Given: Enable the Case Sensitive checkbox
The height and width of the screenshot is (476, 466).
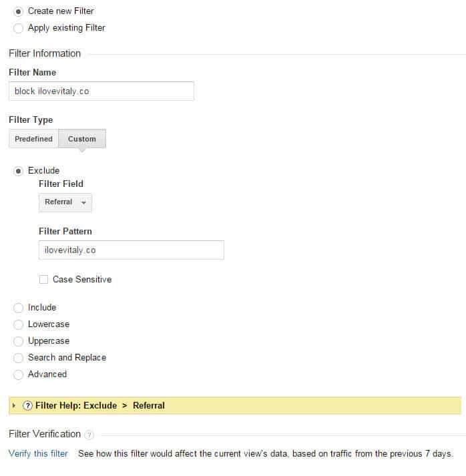Looking at the screenshot, I should coord(43,279).
